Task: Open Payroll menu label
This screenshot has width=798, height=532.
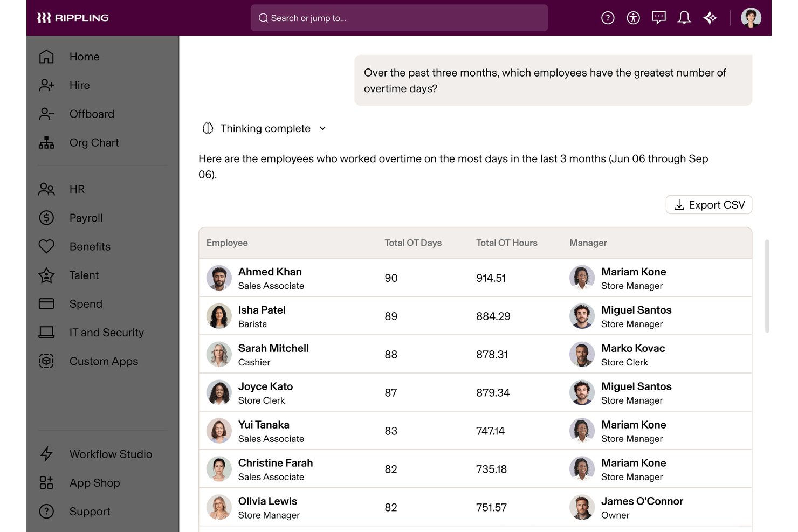Action: point(86,218)
